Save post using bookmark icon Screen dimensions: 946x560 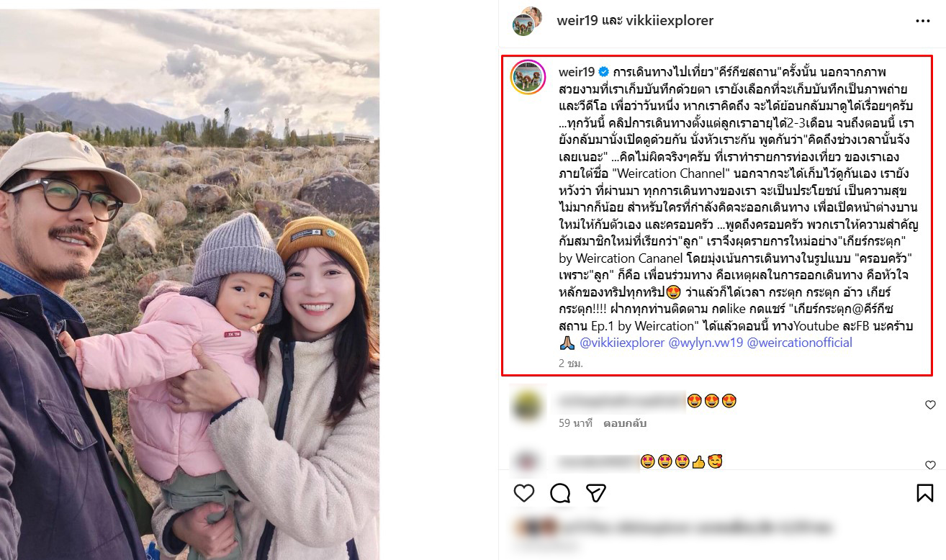(925, 493)
